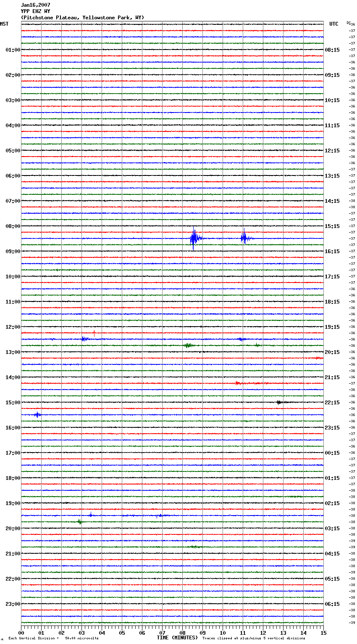357x644 pixels.
Task: Click minute tick 00 on bottom axis
Action: (21, 633)
